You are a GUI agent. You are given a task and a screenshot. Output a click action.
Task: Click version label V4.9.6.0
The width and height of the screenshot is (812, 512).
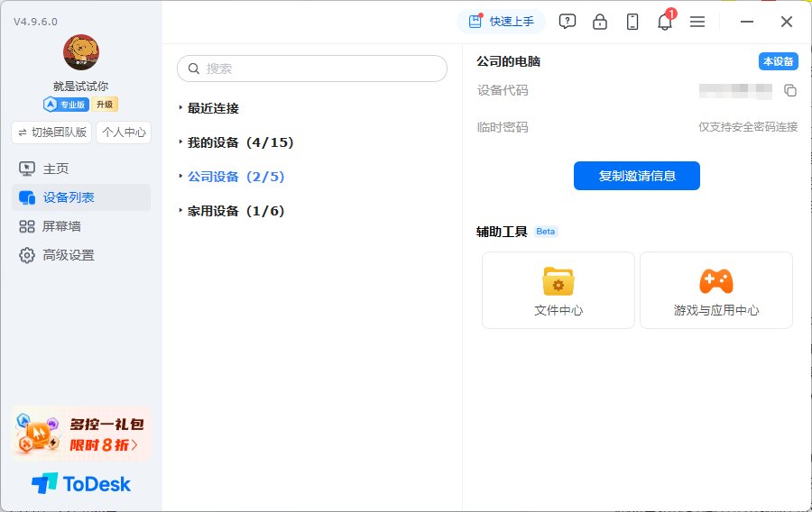[35, 22]
